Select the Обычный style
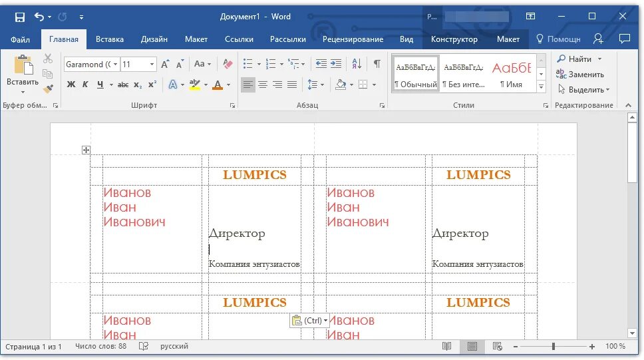 pos(416,74)
